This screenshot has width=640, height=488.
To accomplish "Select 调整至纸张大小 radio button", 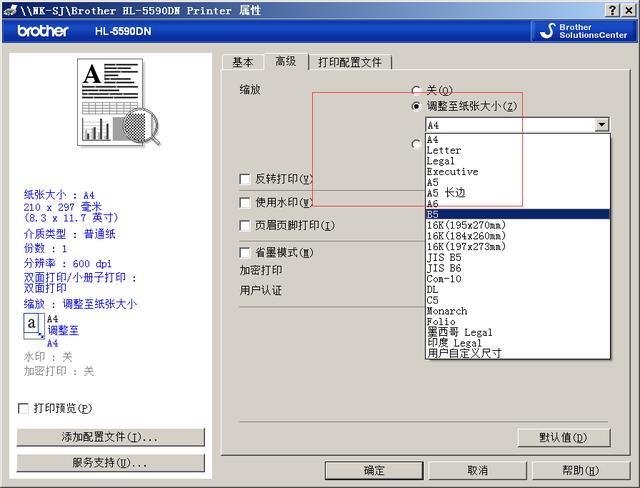I will [416, 106].
